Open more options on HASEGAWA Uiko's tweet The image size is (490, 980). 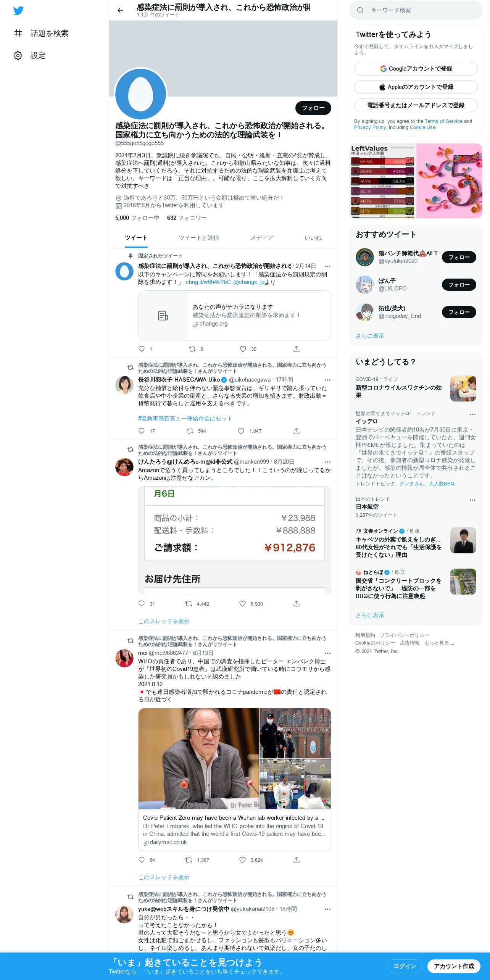(x=327, y=380)
